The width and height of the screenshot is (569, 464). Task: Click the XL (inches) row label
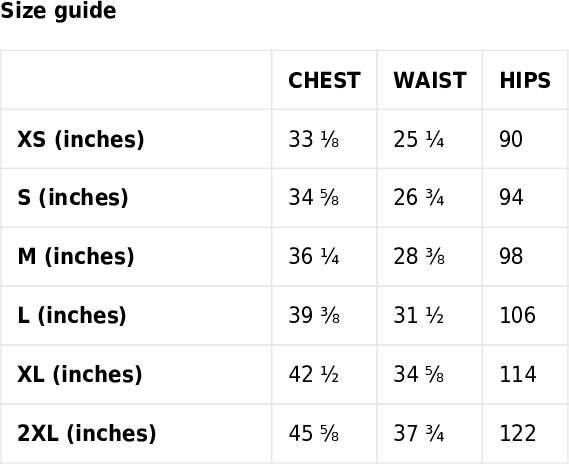80,374
